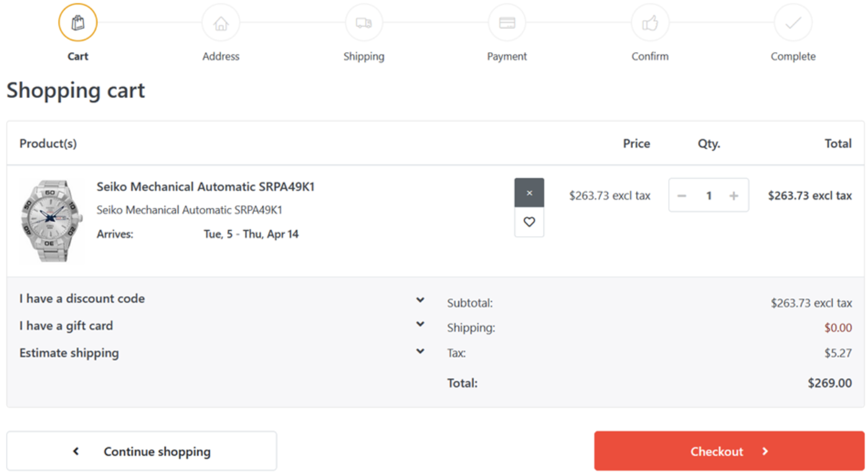Click the Shipping truck step icon

coord(364,23)
